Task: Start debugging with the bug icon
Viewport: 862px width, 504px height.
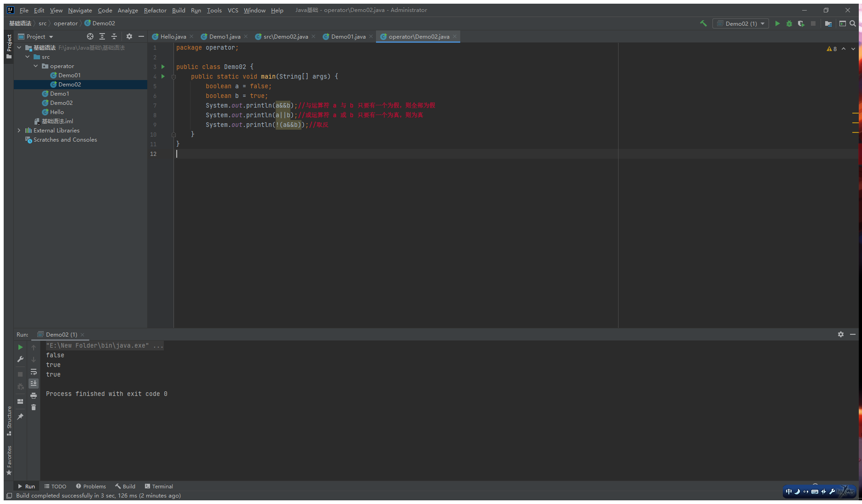Action: point(789,23)
